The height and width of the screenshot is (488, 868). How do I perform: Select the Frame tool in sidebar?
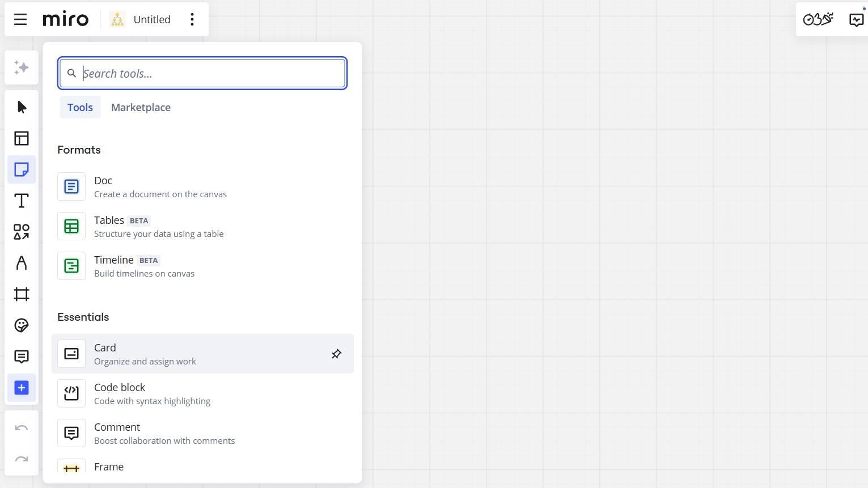click(x=22, y=294)
